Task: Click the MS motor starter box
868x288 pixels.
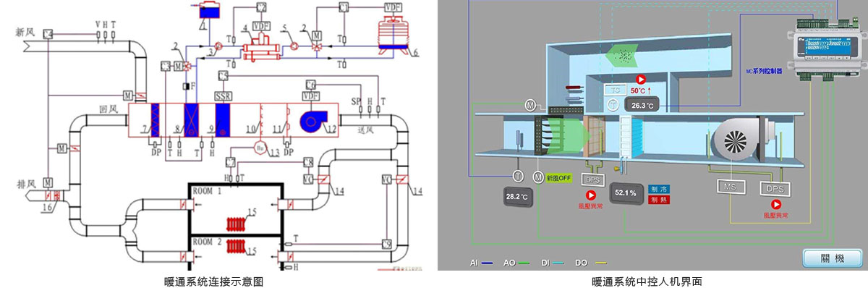Action: click(731, 186)
